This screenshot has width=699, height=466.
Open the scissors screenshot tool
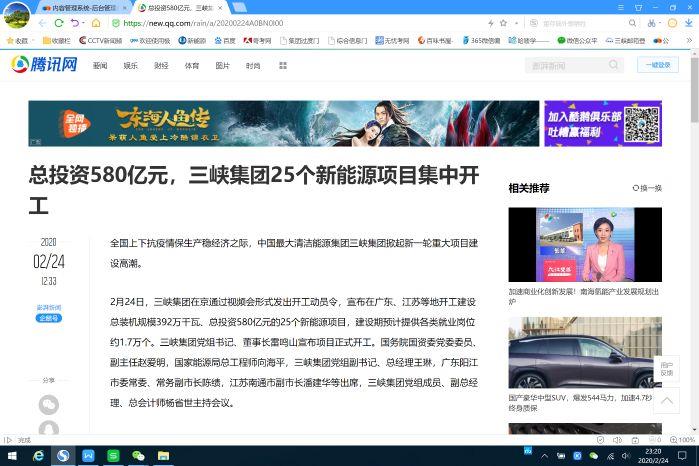tap(651, 23)
